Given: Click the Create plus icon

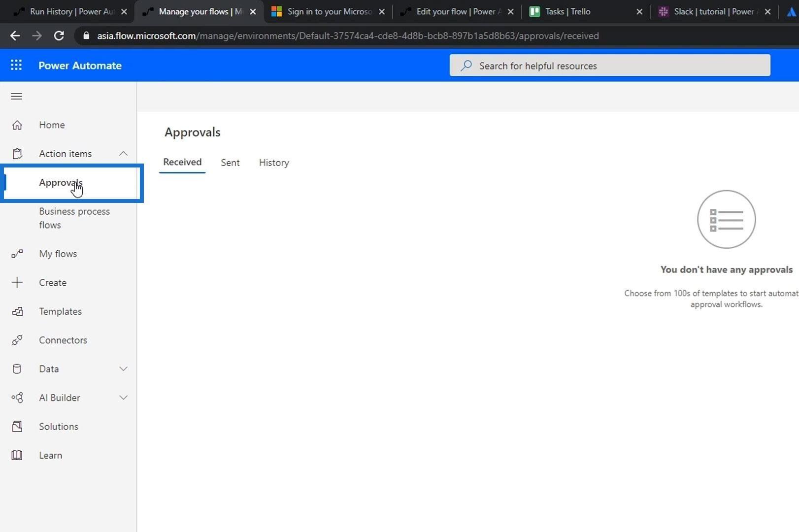Looking at the screenshot, I should pyautogui.click(x=17, y=282).
